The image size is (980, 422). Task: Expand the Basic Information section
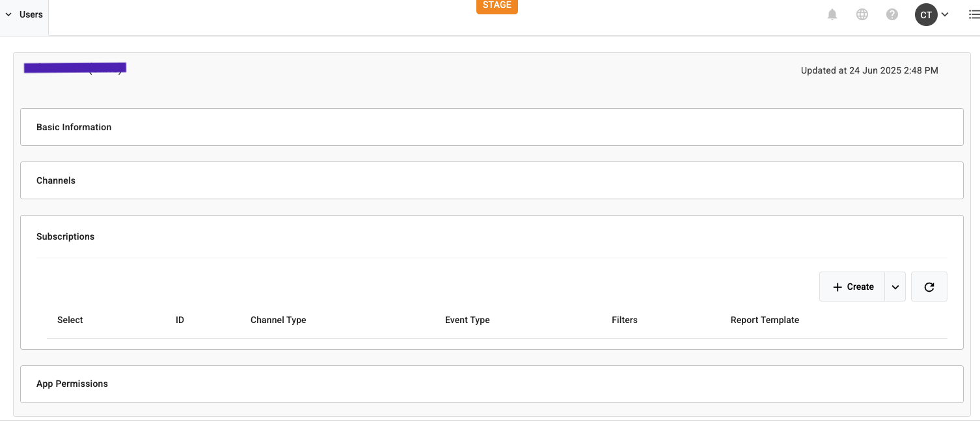(x=74, y=127)
